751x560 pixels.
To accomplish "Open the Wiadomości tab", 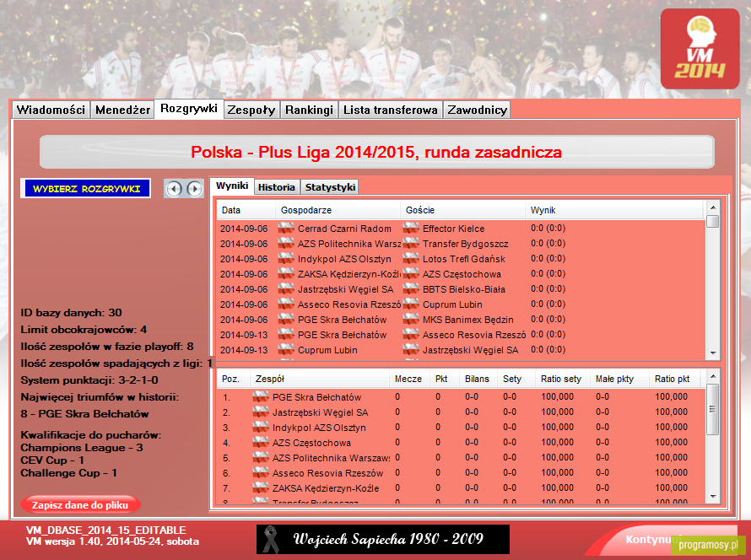I will [x=51, y=110].
